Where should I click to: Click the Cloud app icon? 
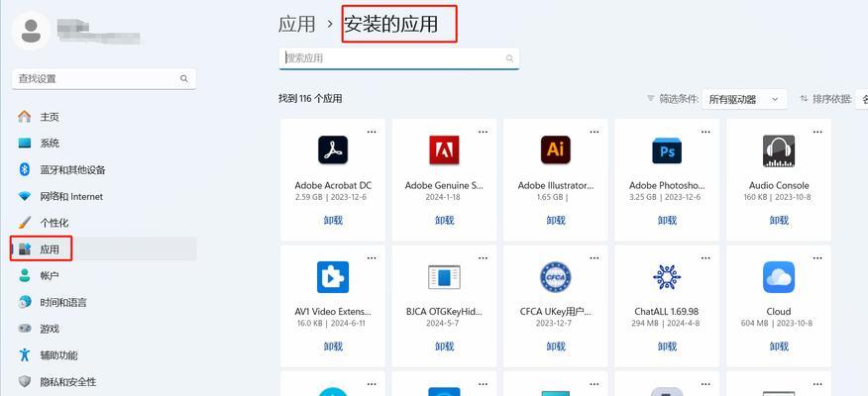778,277
